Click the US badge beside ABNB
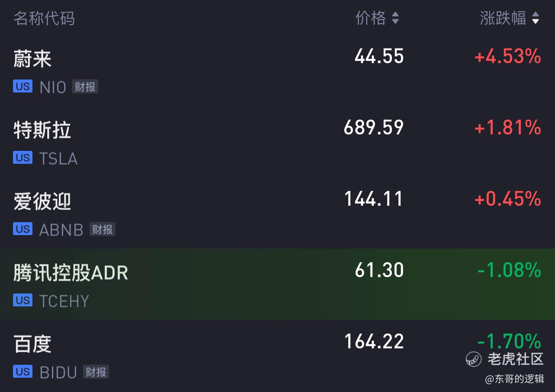This screenshot has width=555, height=392. click(23, 229)
